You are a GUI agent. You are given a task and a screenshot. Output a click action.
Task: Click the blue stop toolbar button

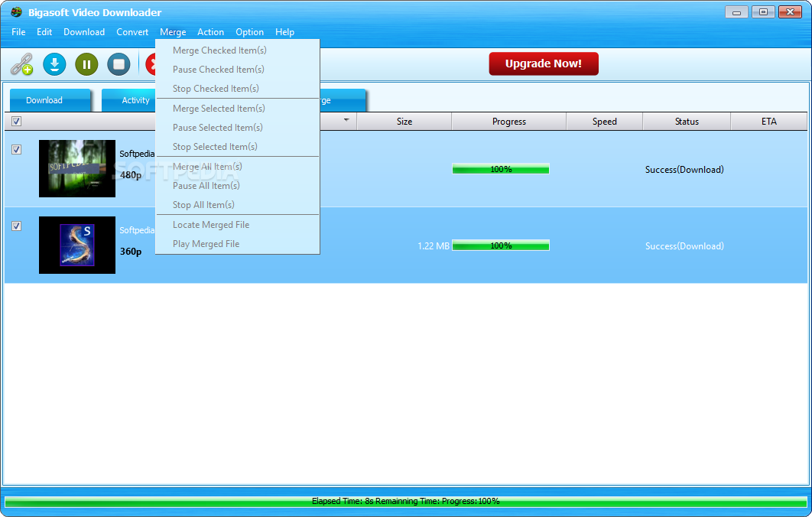[x=119, y=64]
